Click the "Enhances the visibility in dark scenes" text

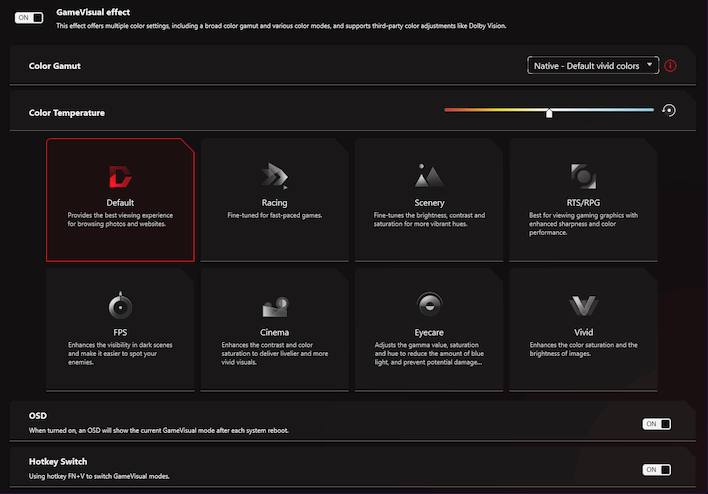120,354
